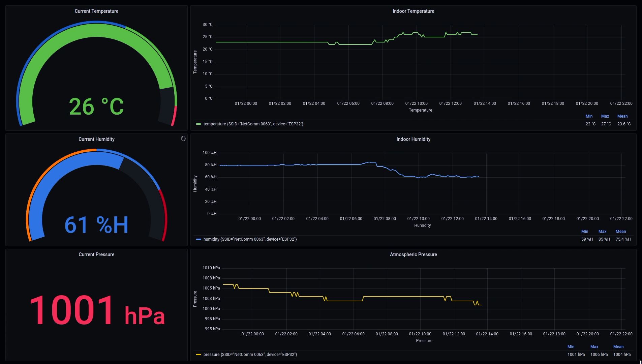Image resolution: width=642 pixels, height=364 pixels.
Task: Open the Indoor Humidity panel title menu
Action: [x=414, y=139]
